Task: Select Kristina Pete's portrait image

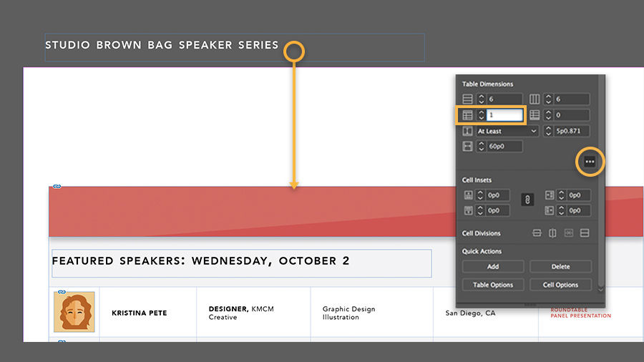Action: coord(74,312)
